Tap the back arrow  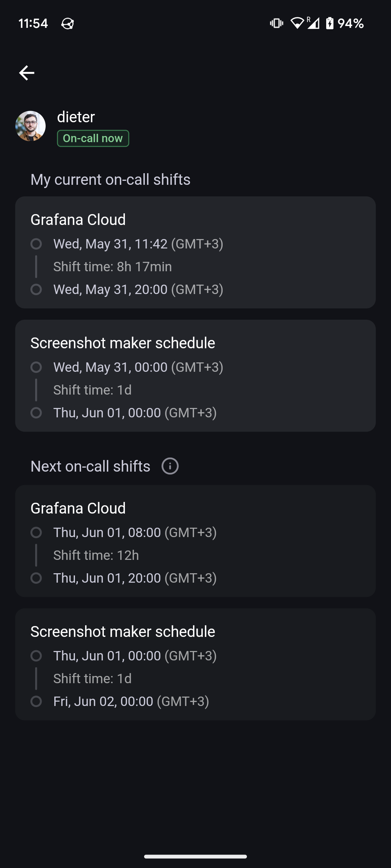pyautogui.click(x=27, y=73)
